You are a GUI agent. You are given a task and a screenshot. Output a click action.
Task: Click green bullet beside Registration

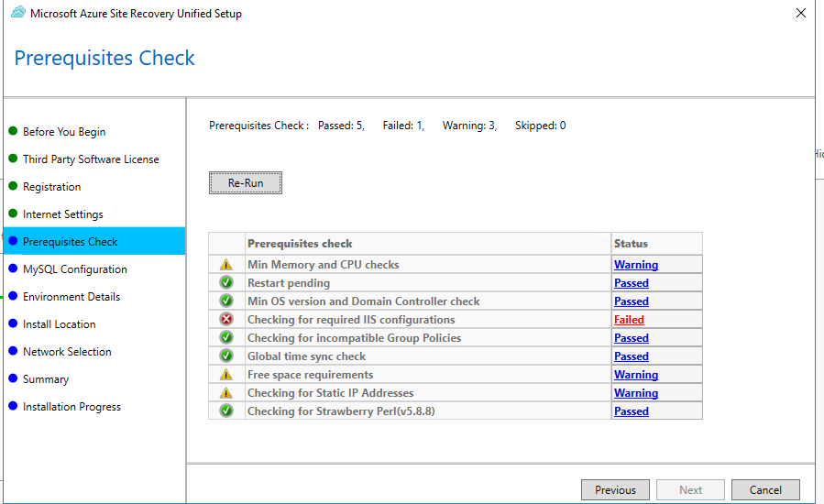pos(13,185)
